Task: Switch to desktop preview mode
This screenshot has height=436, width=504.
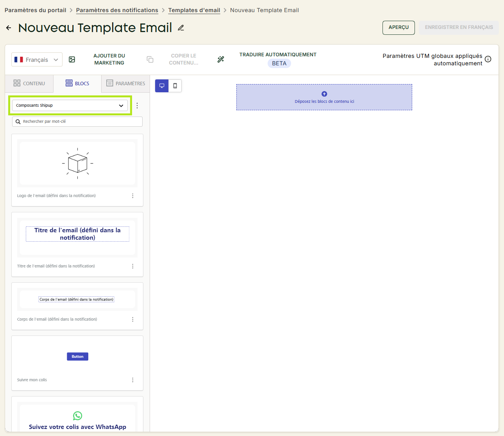Action: [162, 86]
